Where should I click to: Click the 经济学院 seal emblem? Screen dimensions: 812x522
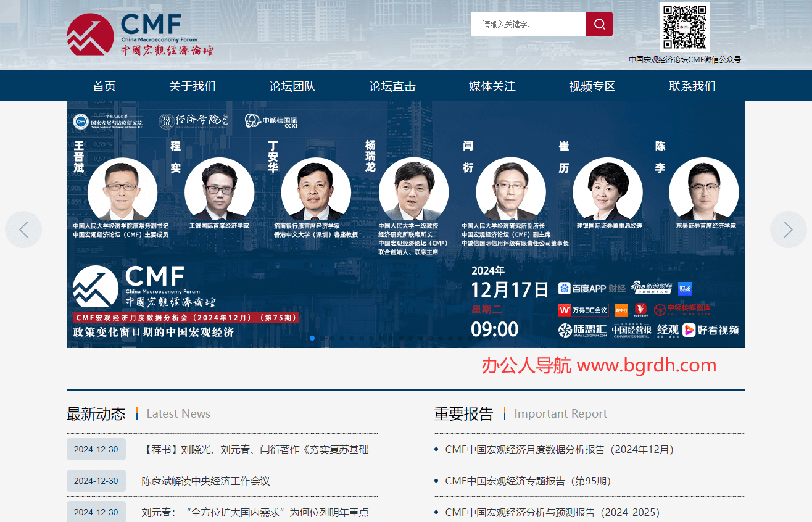[167, 121]
